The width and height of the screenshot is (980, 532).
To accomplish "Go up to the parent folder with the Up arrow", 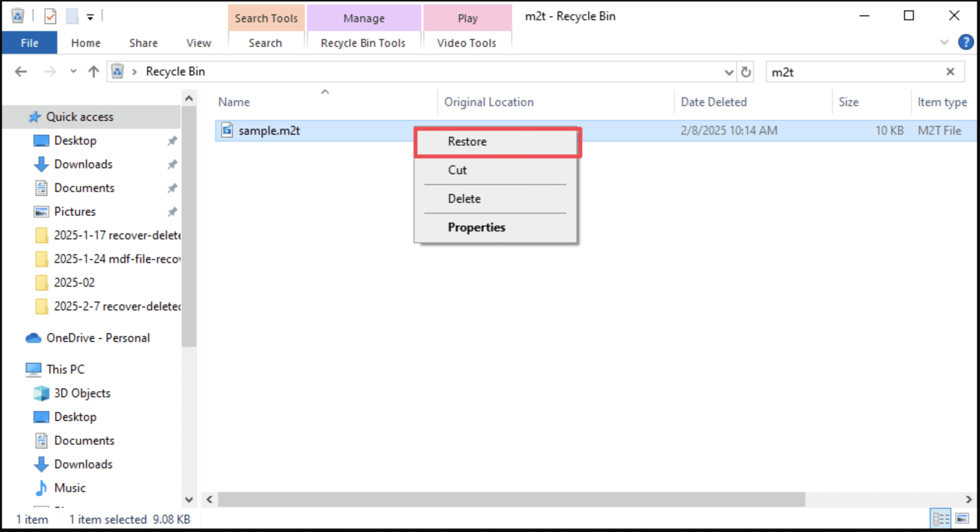I will (93, 72).
